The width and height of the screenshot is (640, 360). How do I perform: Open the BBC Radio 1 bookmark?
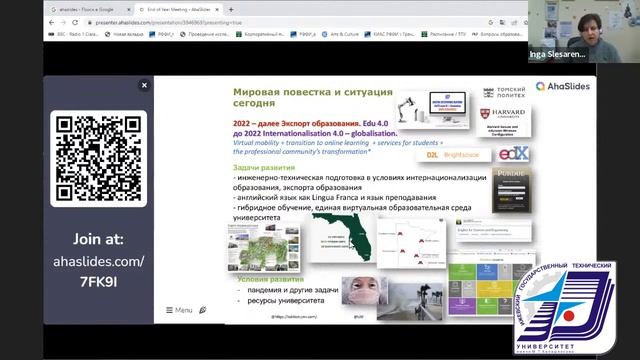(x=74, y=34)
